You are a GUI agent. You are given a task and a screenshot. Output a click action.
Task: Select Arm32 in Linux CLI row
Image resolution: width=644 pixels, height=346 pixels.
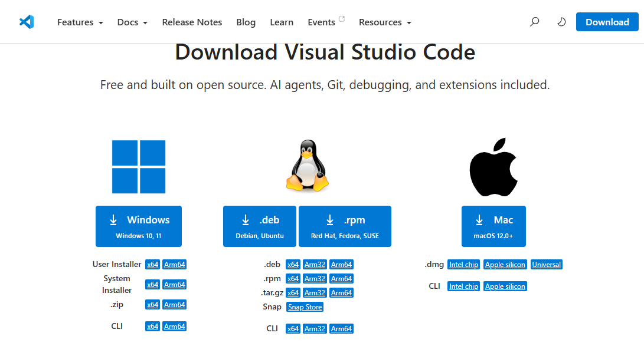click(x=315, y=329)
